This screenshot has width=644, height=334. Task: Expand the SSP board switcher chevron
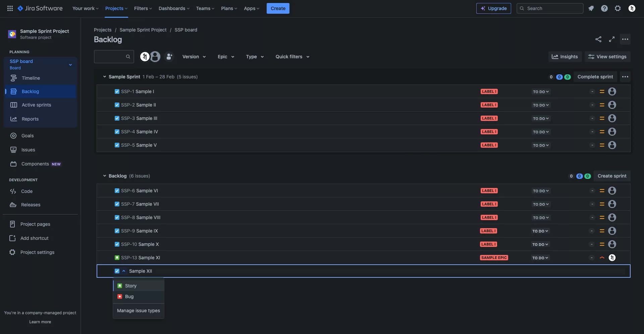pos(70,65)
